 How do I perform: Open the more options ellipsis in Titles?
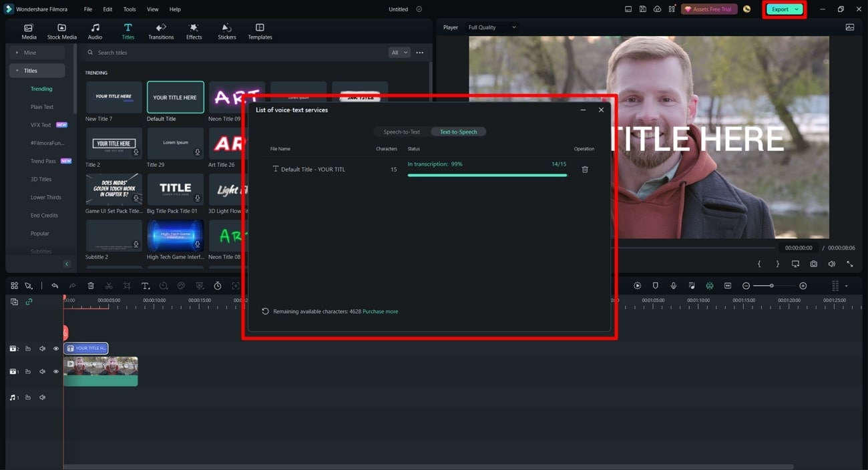point(419,52)
